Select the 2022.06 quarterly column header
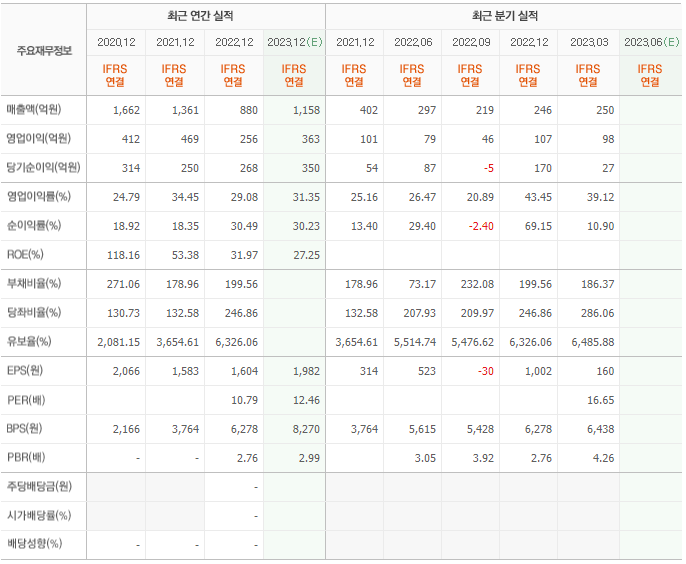 click(413, 42)
